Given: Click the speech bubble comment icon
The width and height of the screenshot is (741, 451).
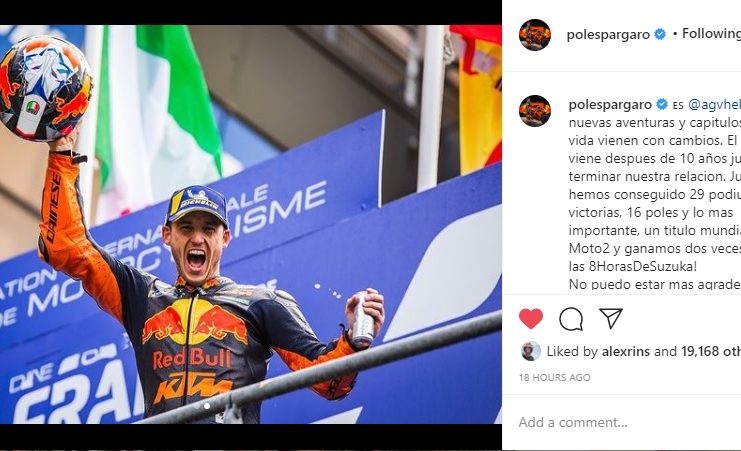Looking at the screenshot, I should tap(571, 319).
